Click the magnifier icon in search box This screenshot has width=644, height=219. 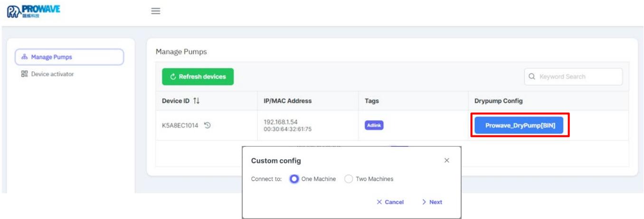point(532,77)
